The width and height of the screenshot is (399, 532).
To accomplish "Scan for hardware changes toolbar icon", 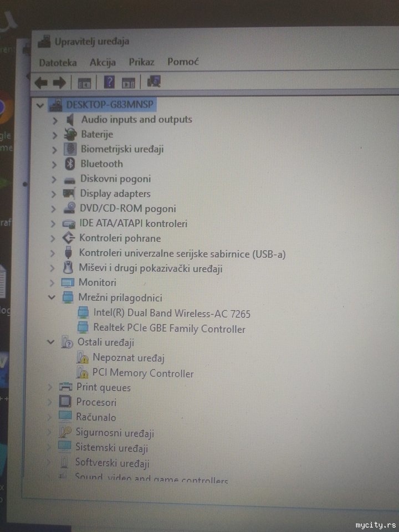I will pyautogui.click(x=154, y=81).
